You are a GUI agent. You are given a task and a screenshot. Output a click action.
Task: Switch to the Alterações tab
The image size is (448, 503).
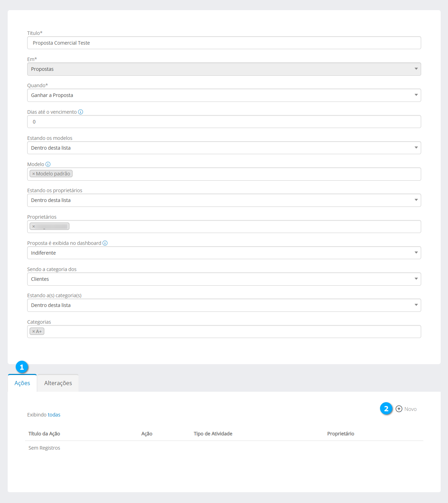tap(58, 383)
